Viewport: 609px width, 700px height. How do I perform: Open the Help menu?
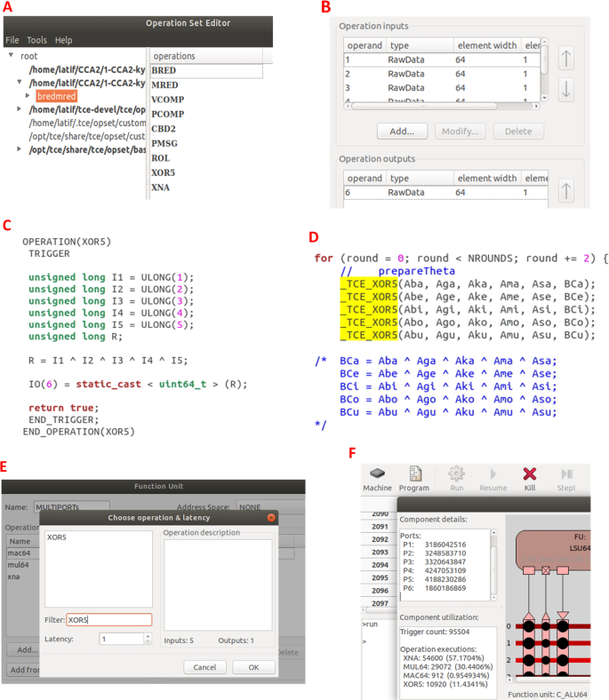click(x=63, y=40)
